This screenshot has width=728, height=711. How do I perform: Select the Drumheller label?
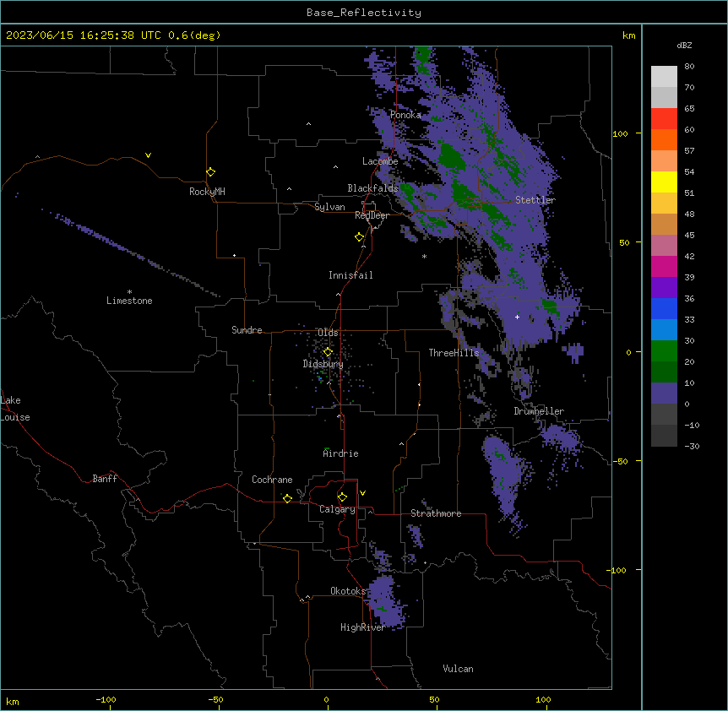539,411
